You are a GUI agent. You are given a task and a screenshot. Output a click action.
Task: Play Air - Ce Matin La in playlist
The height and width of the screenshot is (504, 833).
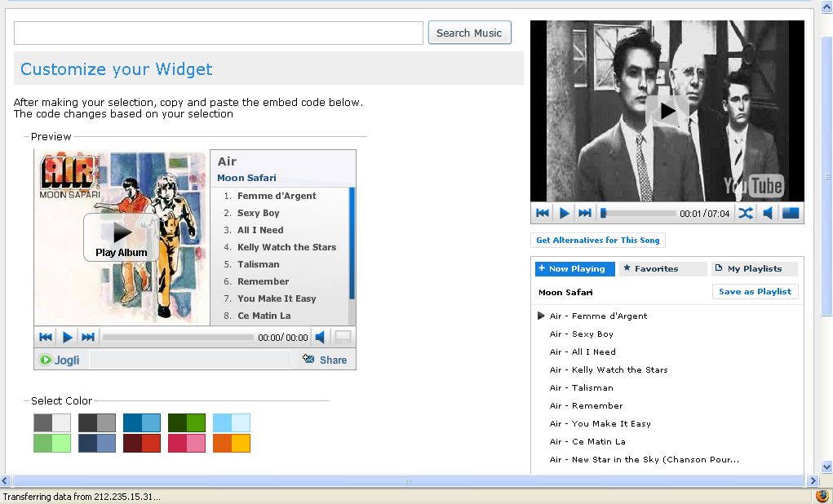[x=587, y=441]
